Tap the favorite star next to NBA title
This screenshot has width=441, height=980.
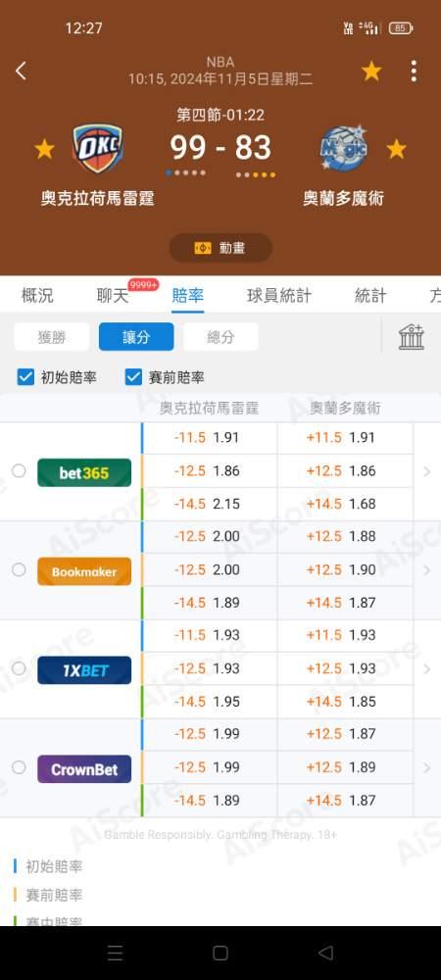[371, 72]
